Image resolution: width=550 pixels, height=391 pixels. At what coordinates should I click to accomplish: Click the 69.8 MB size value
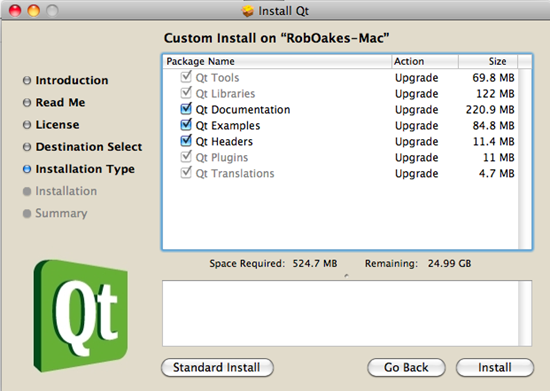coord(493,78)
